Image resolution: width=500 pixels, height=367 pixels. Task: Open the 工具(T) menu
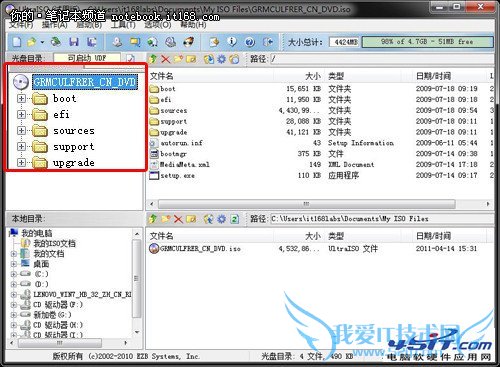click(x=123, y=25)
